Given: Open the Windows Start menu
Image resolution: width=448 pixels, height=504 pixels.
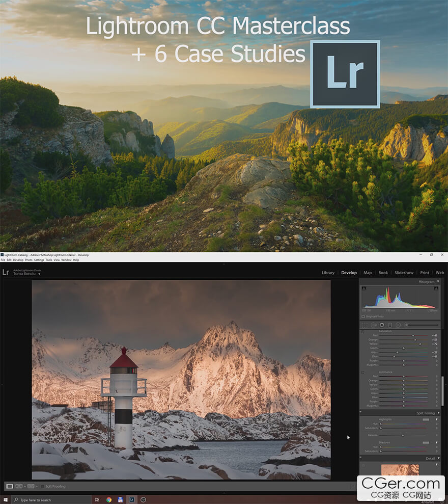Looking at the screenshot, I should (6, 500).
